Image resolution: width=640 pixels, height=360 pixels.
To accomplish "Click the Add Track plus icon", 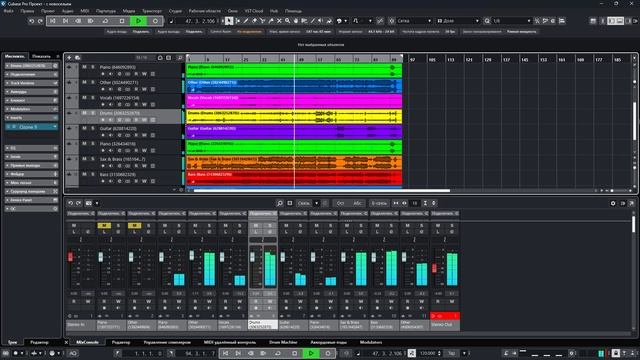I will click(69, 58).
